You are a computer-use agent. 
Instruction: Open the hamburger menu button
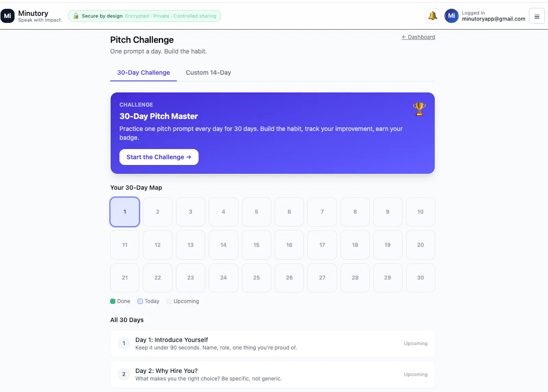click(x=537, y=16)
